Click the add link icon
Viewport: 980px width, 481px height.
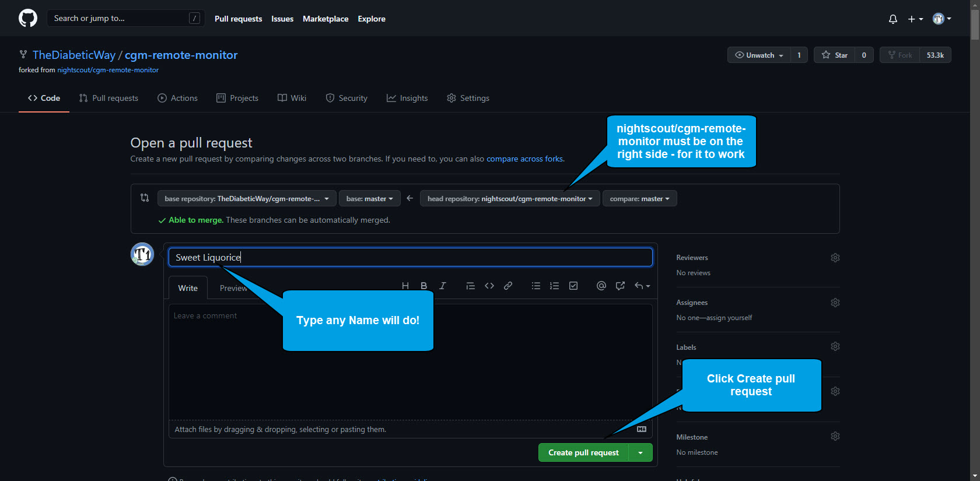508,286
